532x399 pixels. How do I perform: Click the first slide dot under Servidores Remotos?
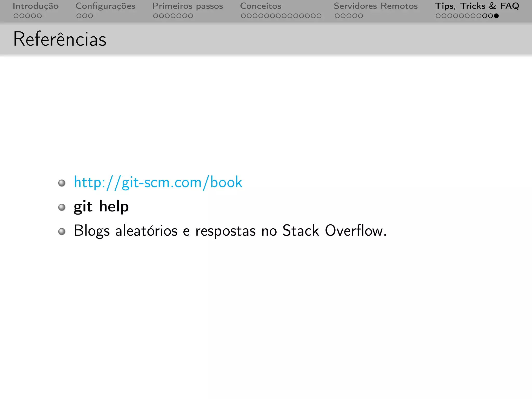click(x=337, y=16)
